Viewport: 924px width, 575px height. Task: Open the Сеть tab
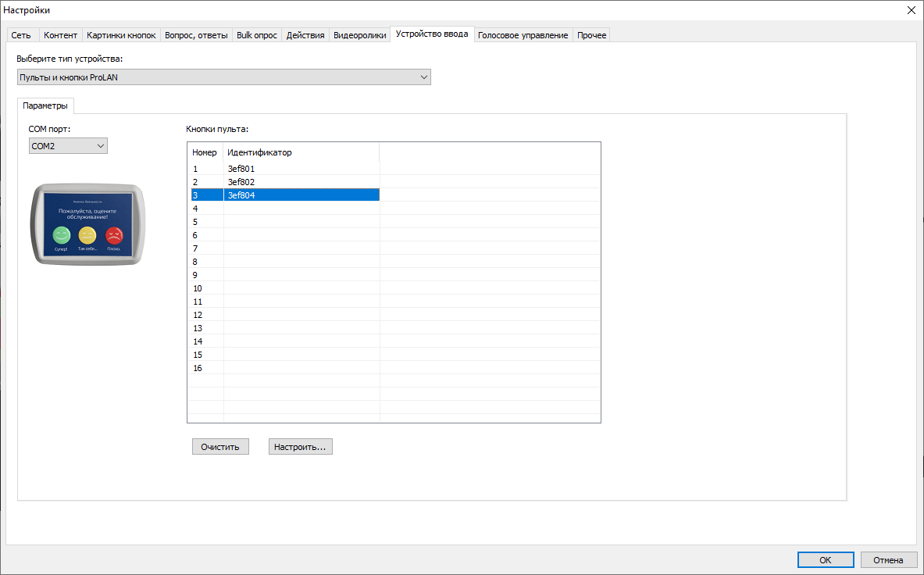point(21,35)
